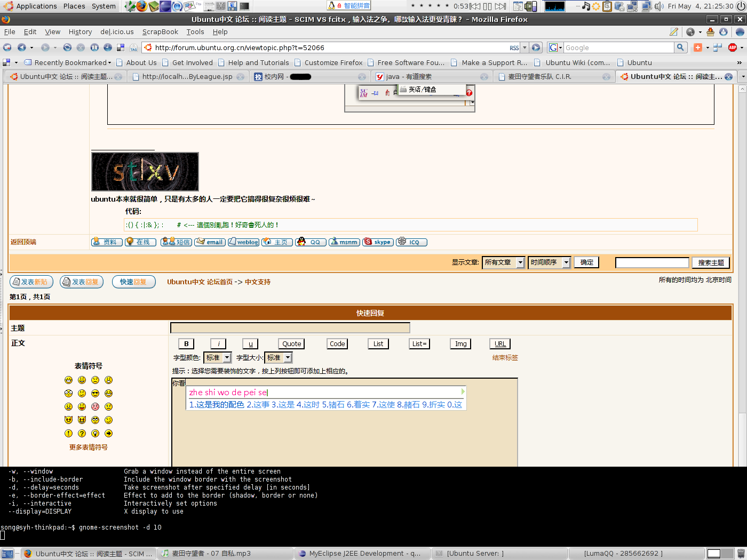The width and height of the screenshot is (747, 560).
Task: Click the TAG icon beside the address bar
Action: tap(133, 47)
